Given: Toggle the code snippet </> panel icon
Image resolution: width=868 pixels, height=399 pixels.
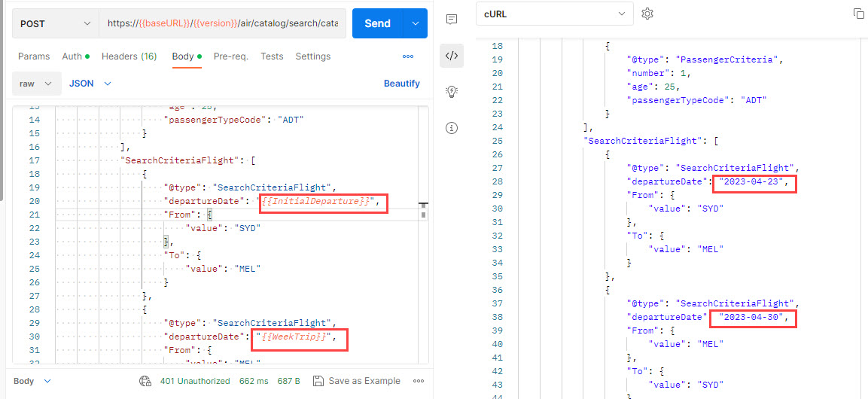Looking at the screenshot, I should (x=452, y=55).
